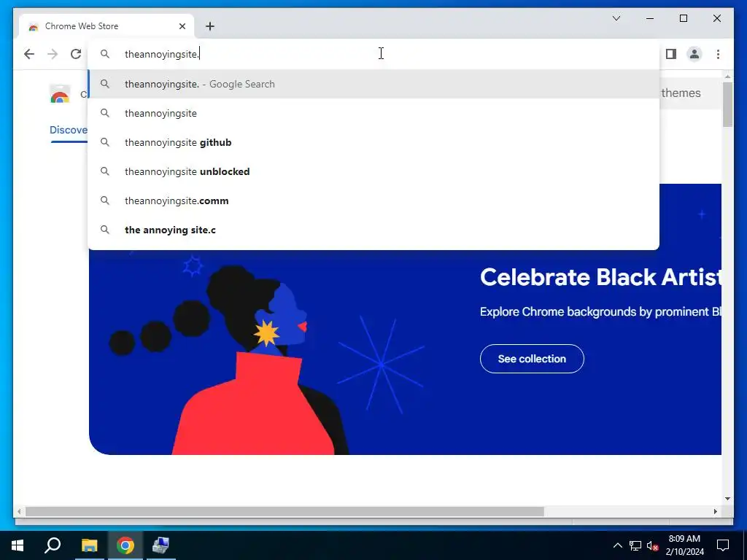Open the notification center icon

tap(723, 545)
